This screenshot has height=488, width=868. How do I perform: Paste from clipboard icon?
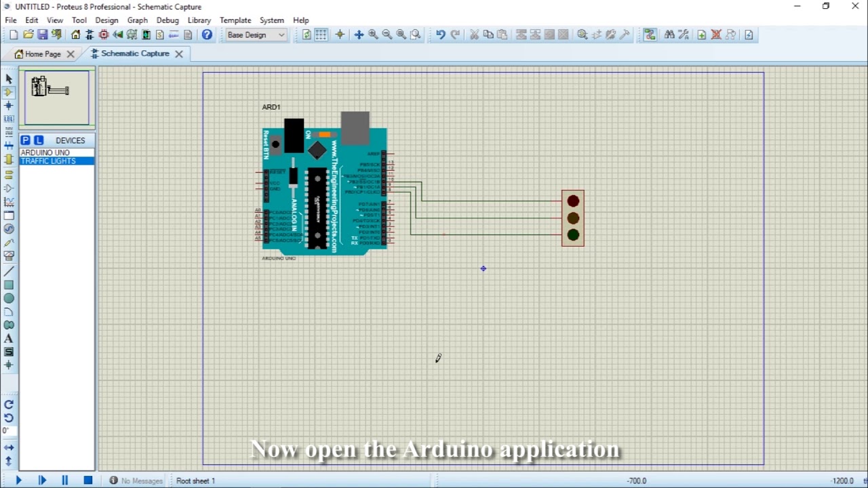pos(502,35)
